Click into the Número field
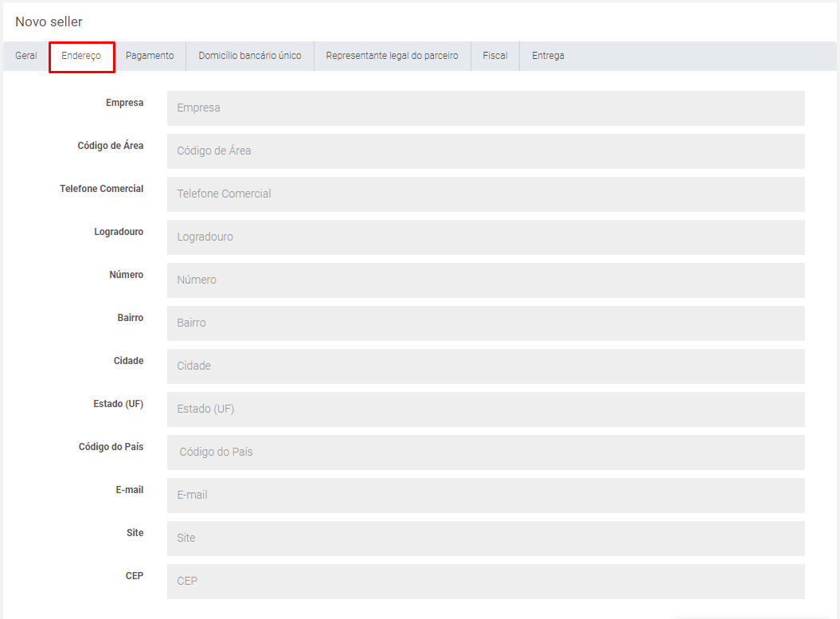 pyautogui.click(x=486, y=280)
